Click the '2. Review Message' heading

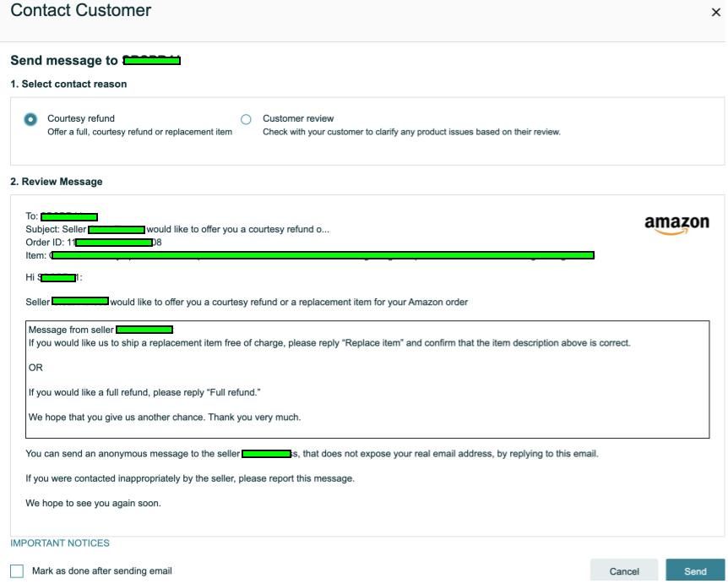(57, 182)
